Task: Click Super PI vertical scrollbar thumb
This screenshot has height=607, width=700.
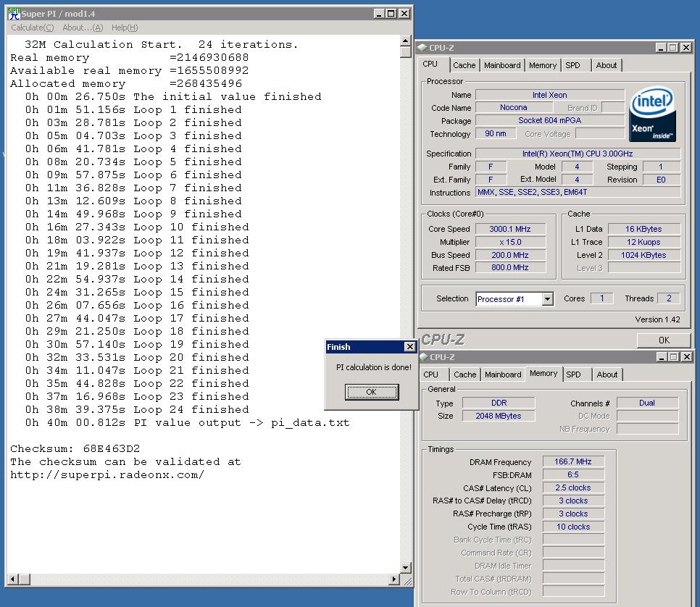Action: point(405,52)
